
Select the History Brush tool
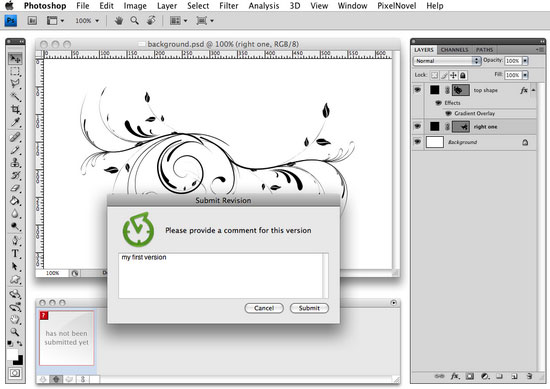[15, 175]
